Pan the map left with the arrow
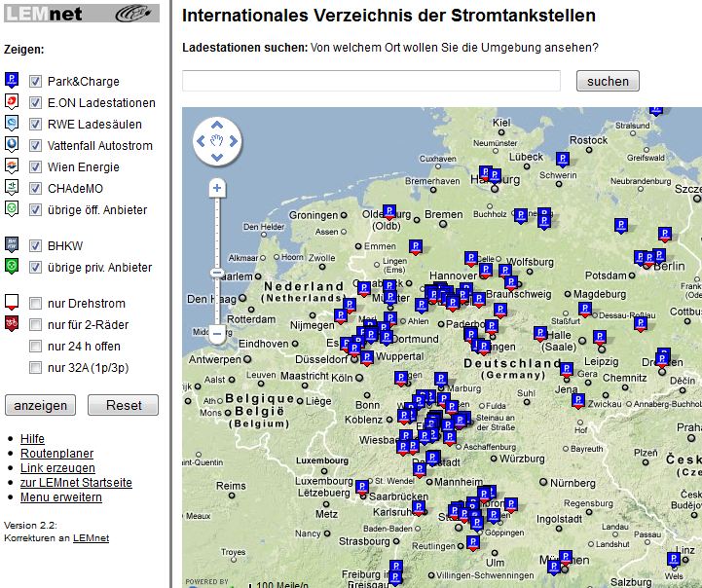The image size is (702, 588). (x=202, y=141)
